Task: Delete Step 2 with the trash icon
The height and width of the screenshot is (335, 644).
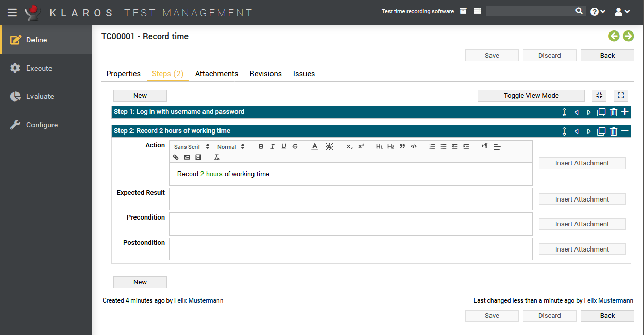Action: 614,131
